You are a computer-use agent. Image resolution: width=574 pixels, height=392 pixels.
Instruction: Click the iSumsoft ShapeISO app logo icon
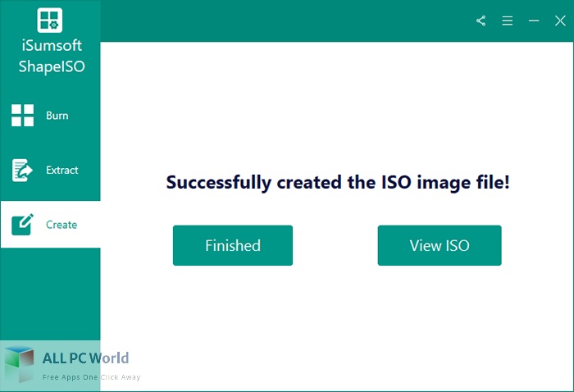50,21
